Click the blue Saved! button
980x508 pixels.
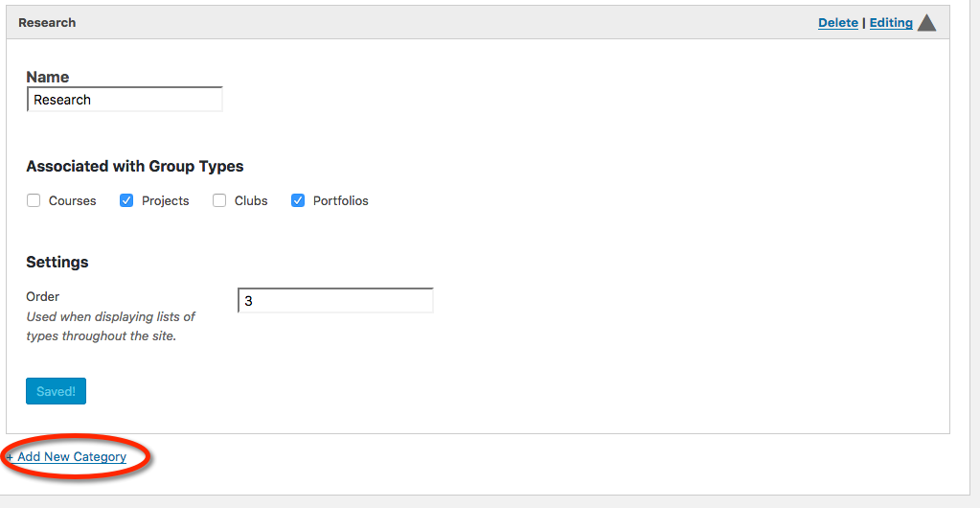coord(57,391)
